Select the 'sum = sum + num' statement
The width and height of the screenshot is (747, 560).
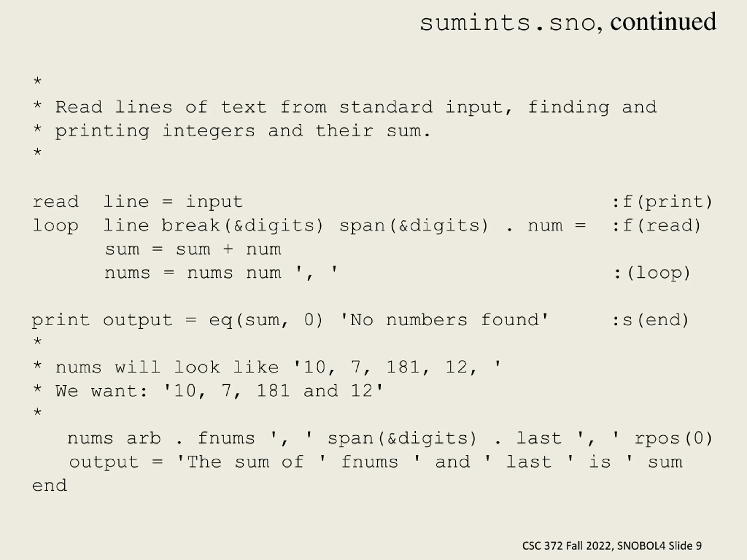pos(193,249)
